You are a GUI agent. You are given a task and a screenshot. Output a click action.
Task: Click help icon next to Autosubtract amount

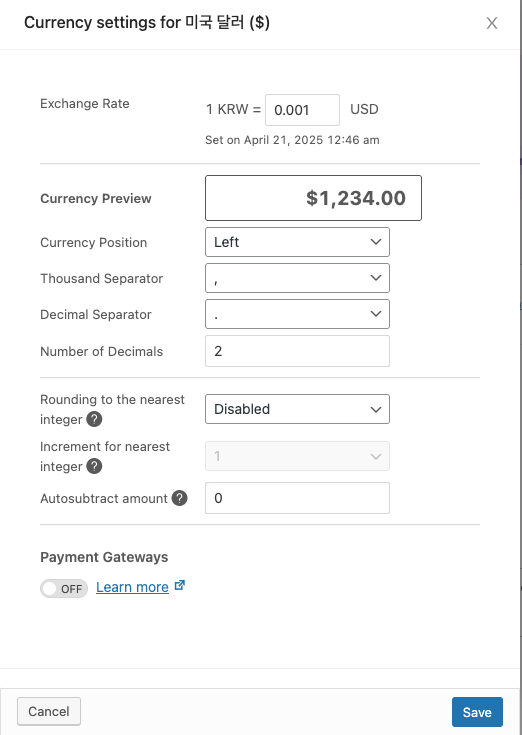point(179,498)
